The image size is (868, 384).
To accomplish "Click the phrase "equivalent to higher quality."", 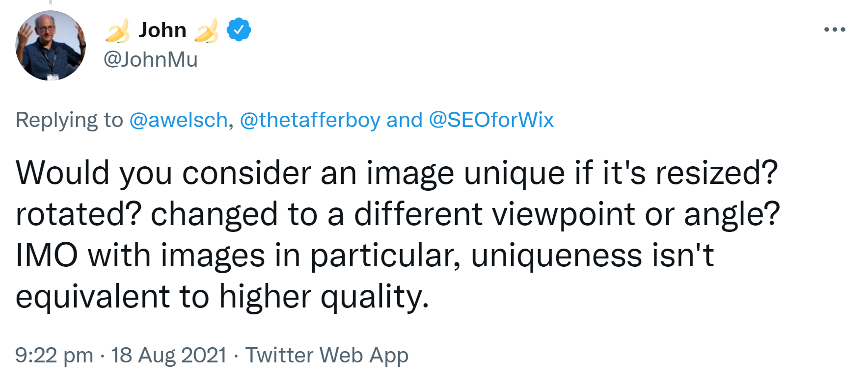I will point(222,297).
